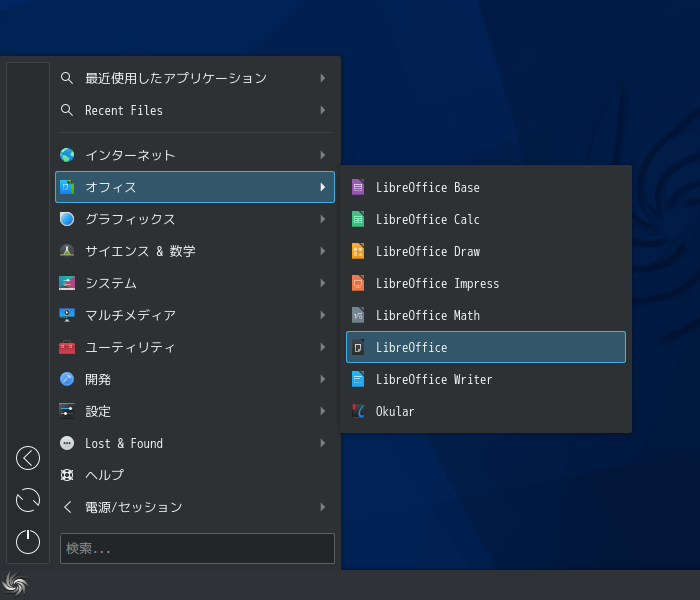Image resolution: width=700 pixels, height=600 pixels.
Task: Focus the 検索 search field
Action: [197, 548]
